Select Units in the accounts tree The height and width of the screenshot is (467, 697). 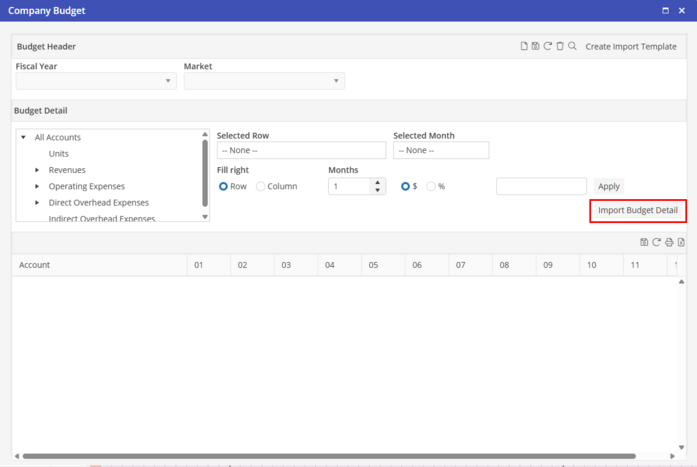pos(59,154)
